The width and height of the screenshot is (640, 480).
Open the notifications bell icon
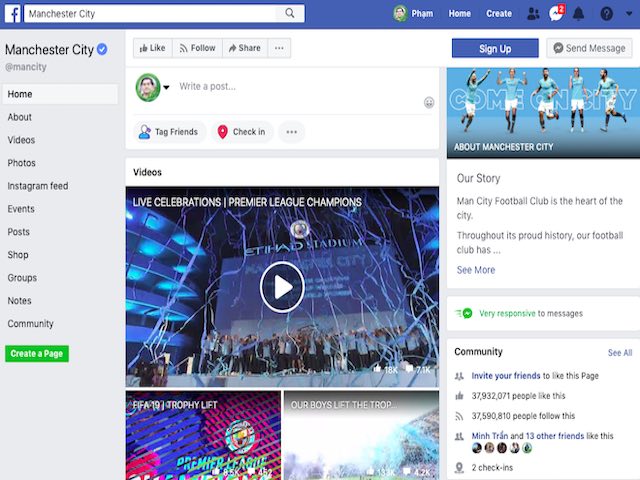click(578, 14)
